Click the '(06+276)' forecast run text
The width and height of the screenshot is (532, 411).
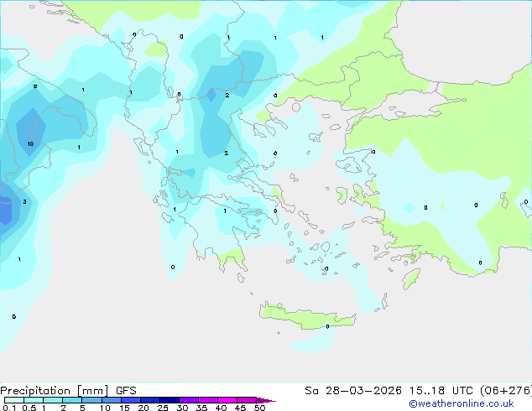tap(506, 391)
